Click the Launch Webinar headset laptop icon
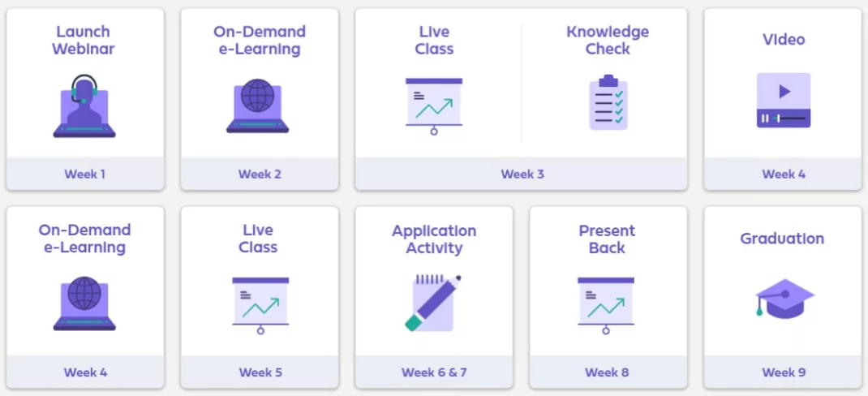The width and height of the screenshot is (868, 396). point(84,105)
